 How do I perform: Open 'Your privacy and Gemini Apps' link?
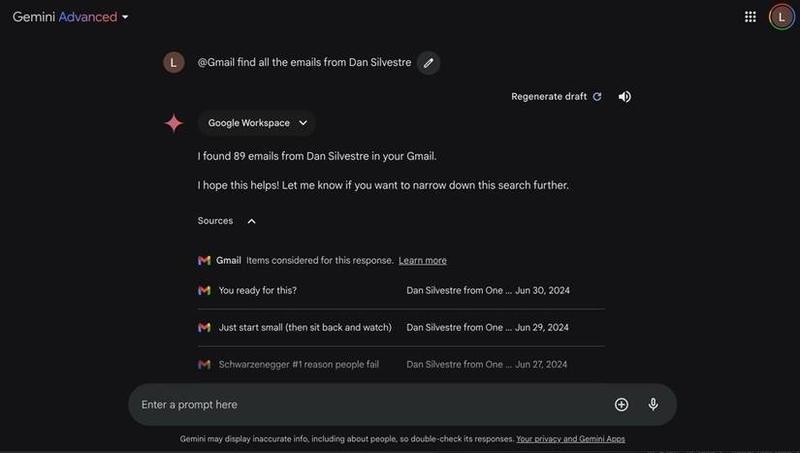pyautogui.click(x=570, y=439)
